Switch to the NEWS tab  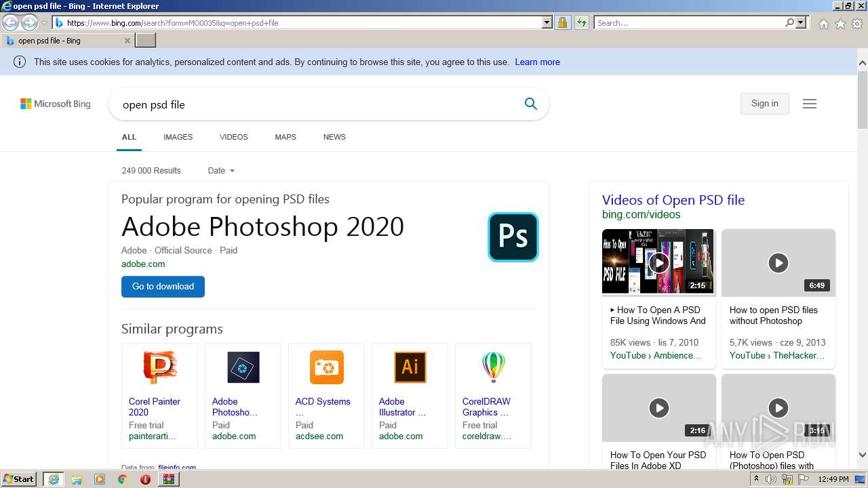coord(334,137)
